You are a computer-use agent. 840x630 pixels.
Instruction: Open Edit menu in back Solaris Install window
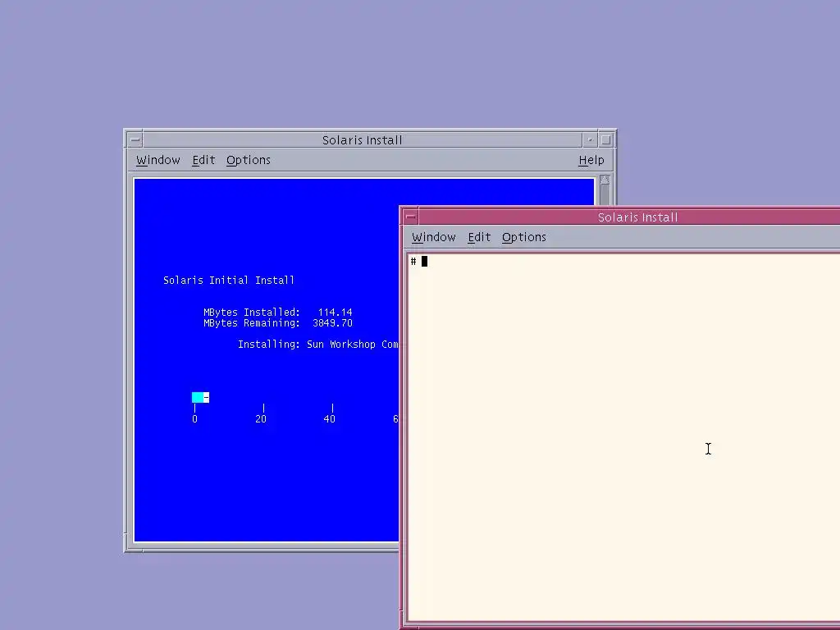203,160
